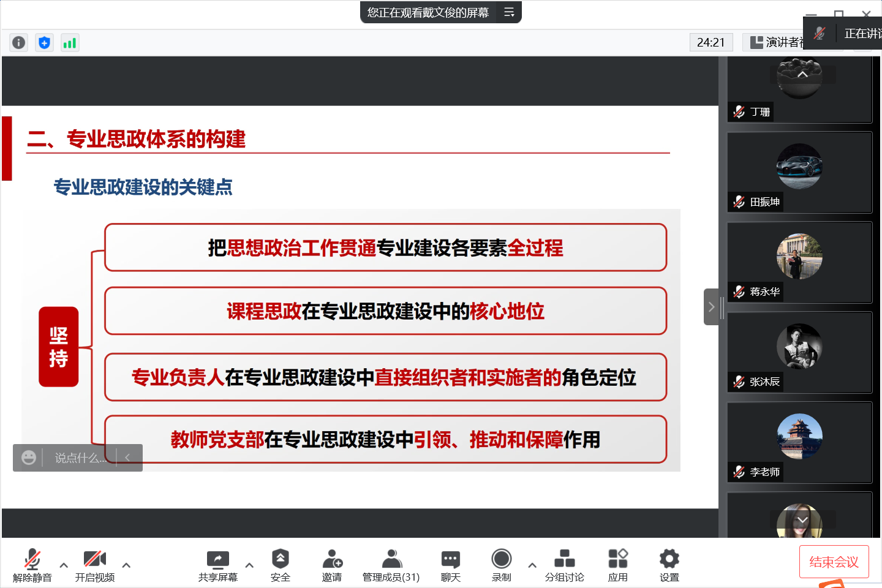Click the blue security shield icon
882x588 pixels.
(x=44, y=42)
